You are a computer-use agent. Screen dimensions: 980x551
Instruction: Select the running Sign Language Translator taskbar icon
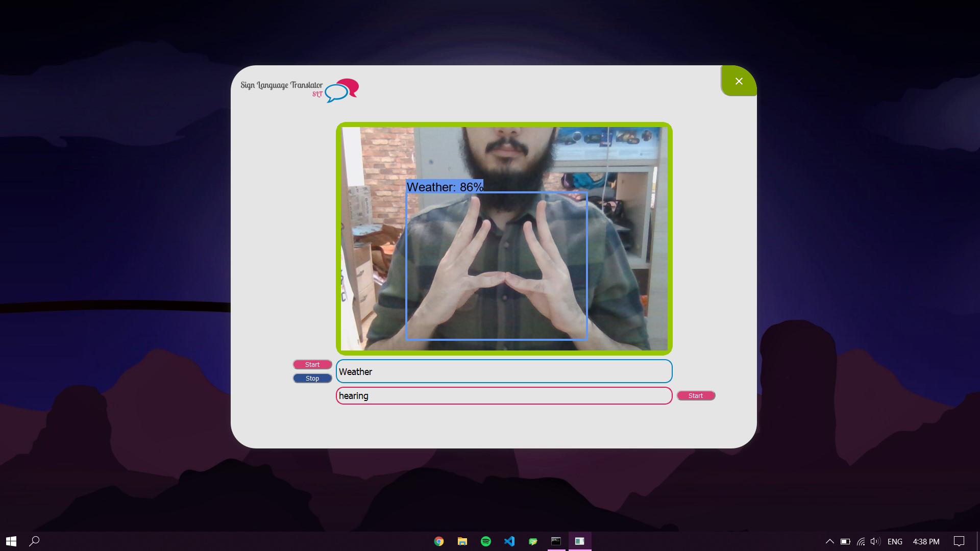pos(580,541)
